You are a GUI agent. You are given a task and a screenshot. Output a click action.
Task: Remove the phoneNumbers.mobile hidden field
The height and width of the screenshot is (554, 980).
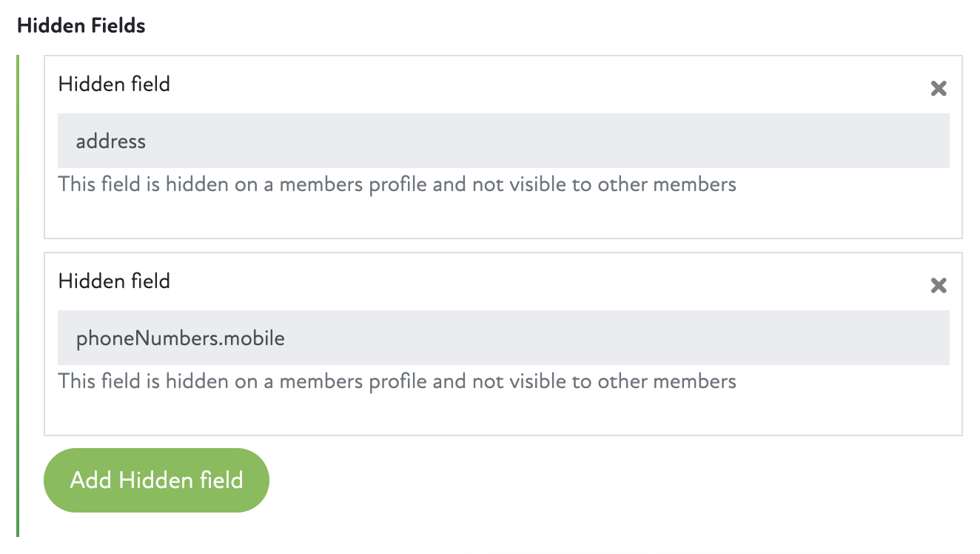coord(938,286)
